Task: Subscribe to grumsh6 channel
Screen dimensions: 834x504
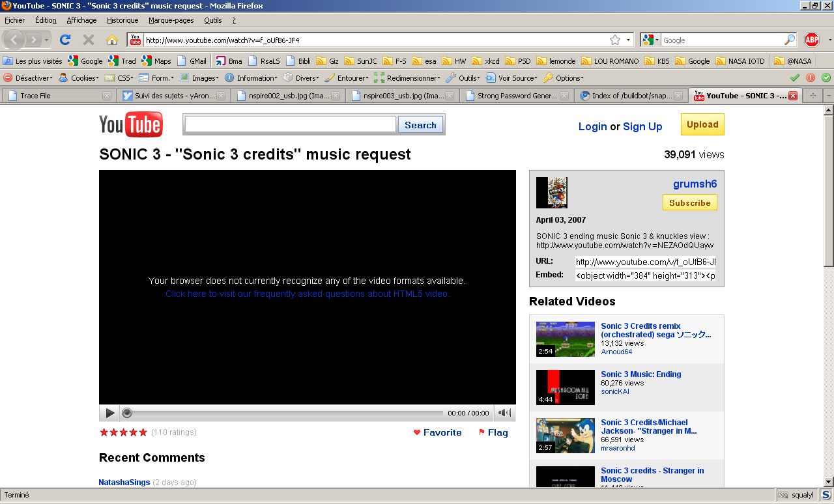Action: tap(689, 203)
